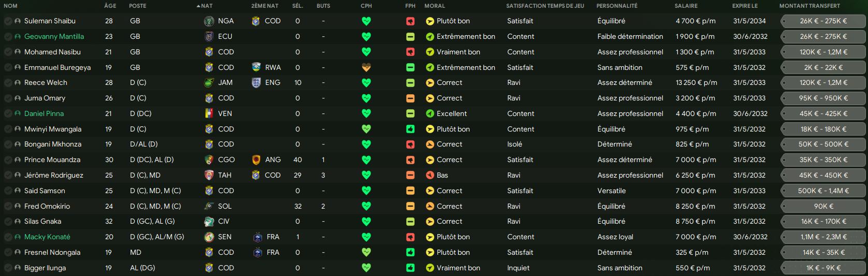
Task: Click Jamaica badge in Reece Welch row
Action: click(209, 83)
